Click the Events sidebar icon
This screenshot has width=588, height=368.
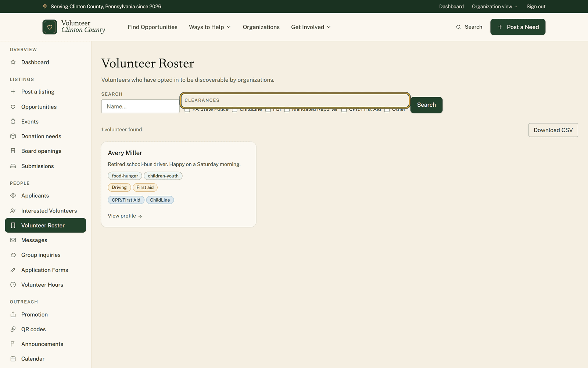tap(13, 121)
